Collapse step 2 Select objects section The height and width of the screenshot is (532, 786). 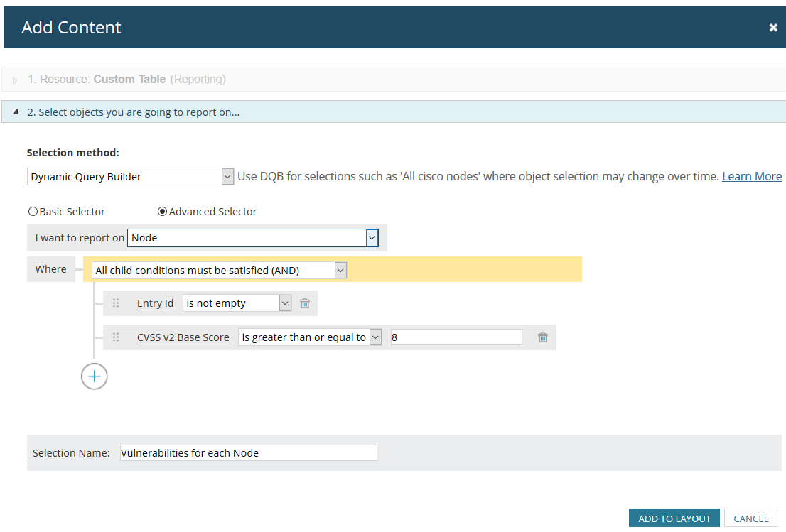tap(16, 112)
